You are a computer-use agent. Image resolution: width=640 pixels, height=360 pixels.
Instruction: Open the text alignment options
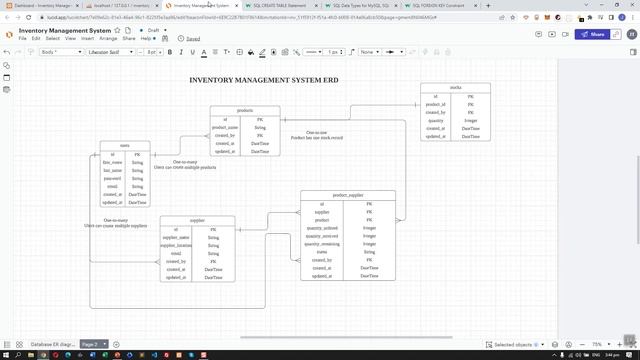(215, 52)
